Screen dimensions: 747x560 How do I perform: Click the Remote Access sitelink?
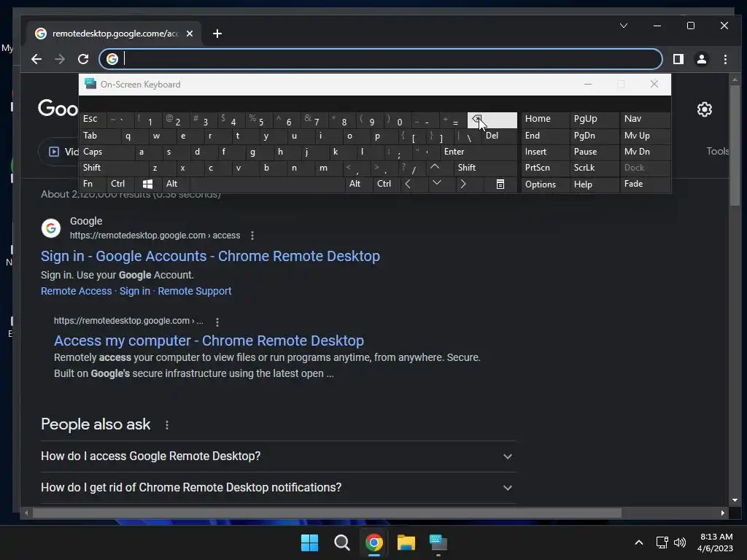[76, 291]
